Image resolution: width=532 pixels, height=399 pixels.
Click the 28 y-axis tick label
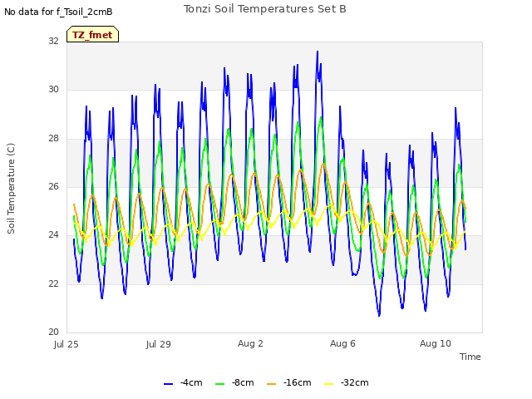[53, 138]
